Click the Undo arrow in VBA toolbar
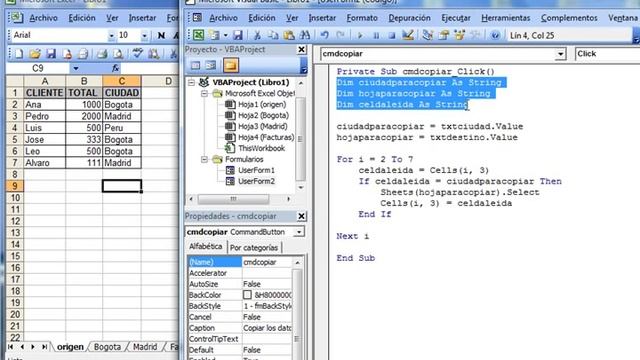Image resolution: width=640 pixels, height=360 pixels. point(324,36)
